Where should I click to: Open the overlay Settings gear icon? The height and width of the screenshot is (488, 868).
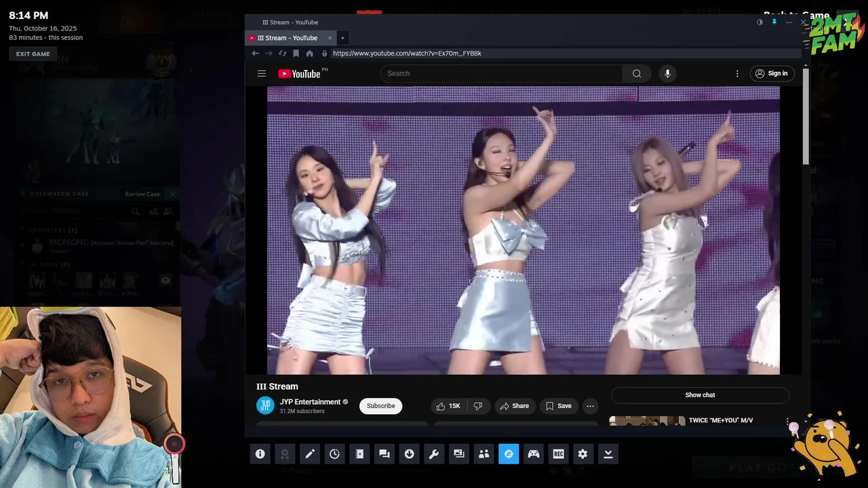583,454
